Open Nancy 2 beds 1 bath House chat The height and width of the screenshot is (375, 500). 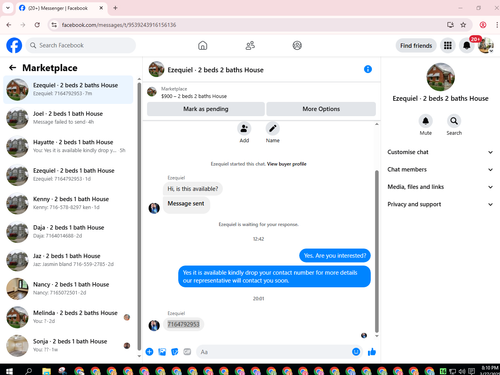tap(68, 288)
